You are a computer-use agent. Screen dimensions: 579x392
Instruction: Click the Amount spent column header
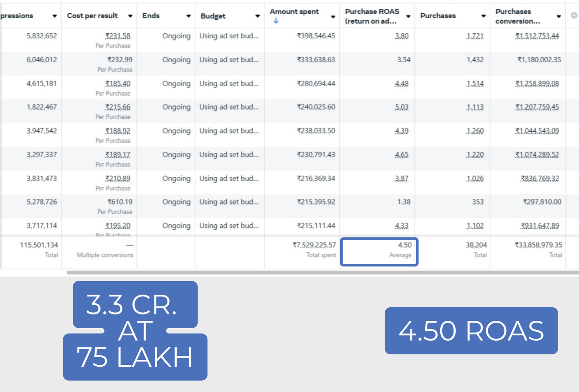294,12
